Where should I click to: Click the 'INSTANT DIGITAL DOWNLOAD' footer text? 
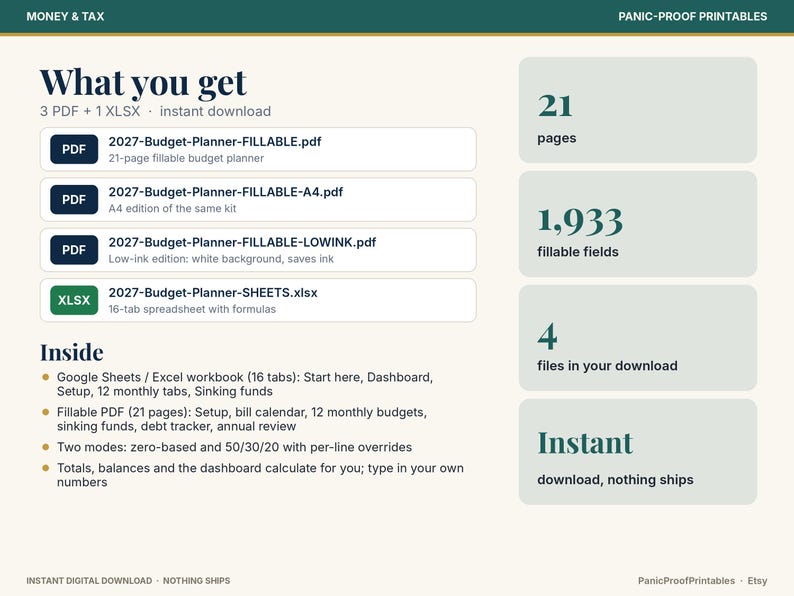(89, 581)
